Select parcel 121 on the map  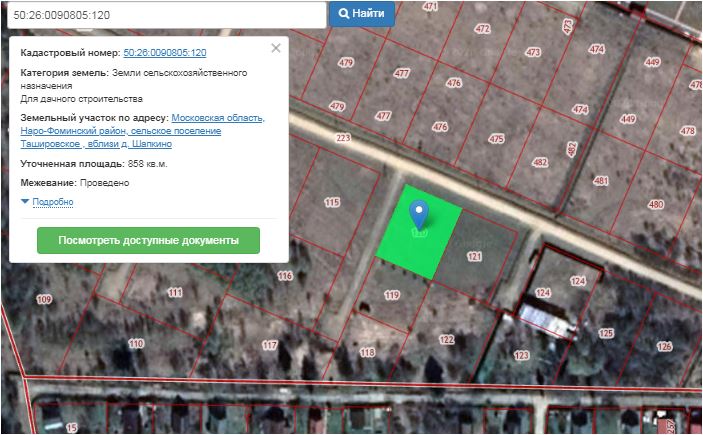474,258
